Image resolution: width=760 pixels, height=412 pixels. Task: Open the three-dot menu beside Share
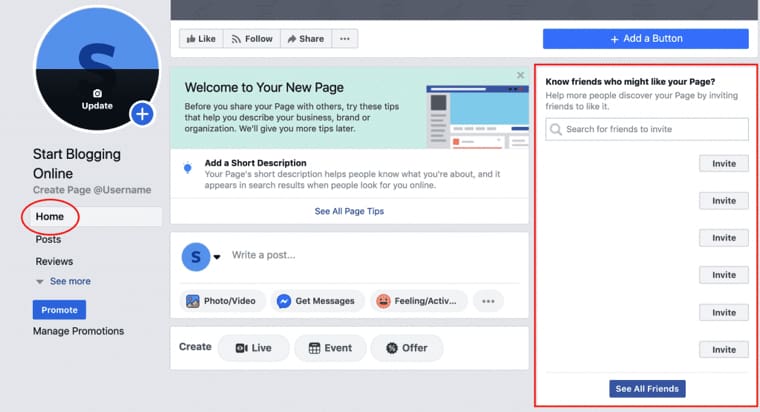(345, 39)
